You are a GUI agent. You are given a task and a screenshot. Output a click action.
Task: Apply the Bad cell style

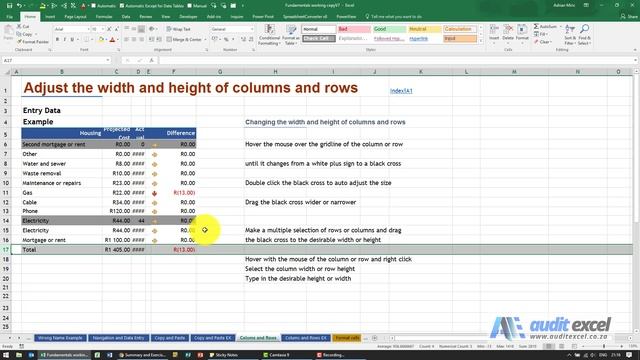click(x=354, y=29)
